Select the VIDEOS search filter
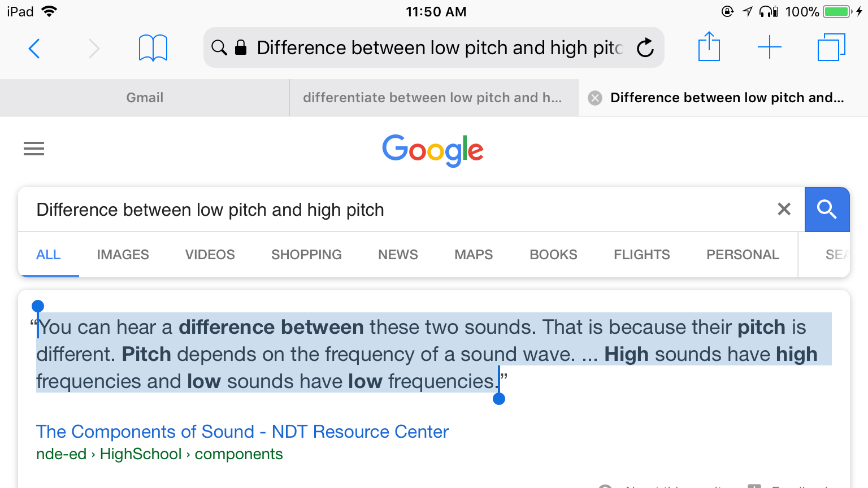Image resolution: width=868 pixels, height=488 pixels. (x=210, y=255)
